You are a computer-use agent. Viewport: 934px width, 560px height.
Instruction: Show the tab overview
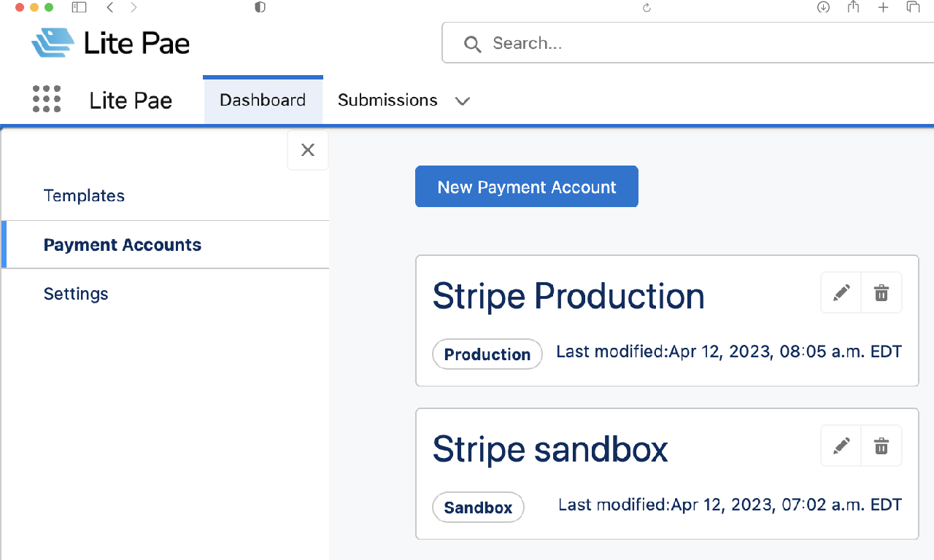(913, 7)
